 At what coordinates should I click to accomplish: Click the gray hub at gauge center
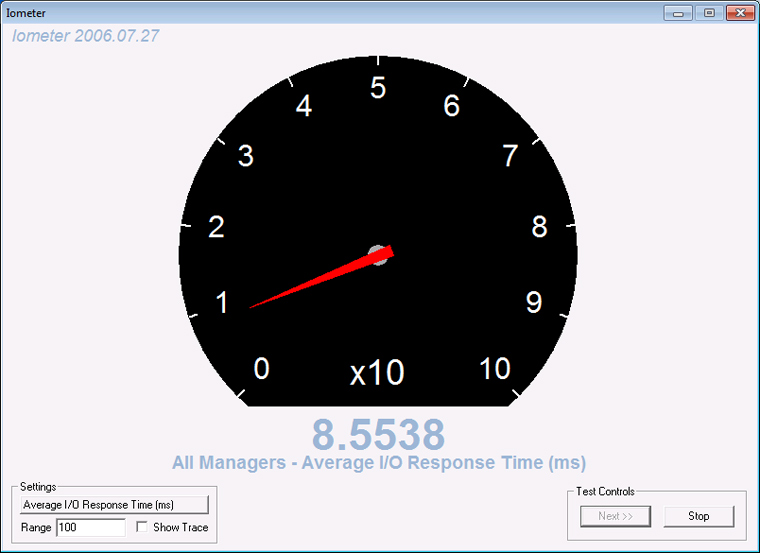tap(377, 253)
